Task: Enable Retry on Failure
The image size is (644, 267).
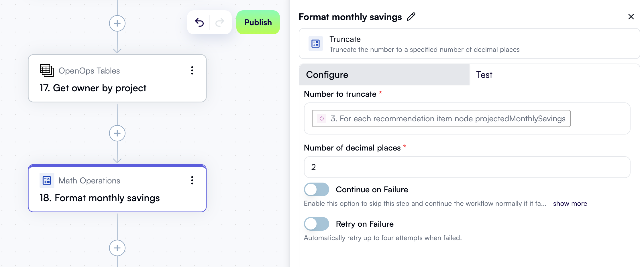Action: [316, 224]
